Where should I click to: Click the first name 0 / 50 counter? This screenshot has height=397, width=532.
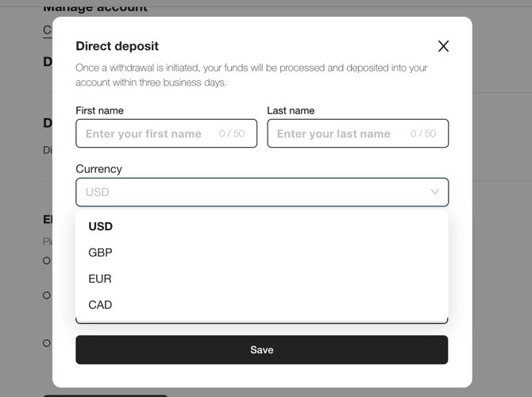coord(231,133)
